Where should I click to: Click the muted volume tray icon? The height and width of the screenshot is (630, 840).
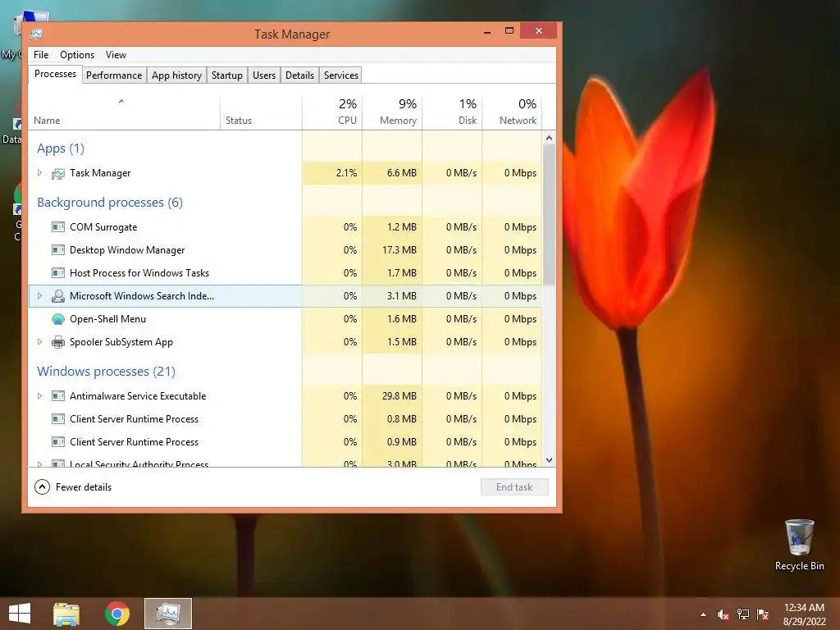point(723,614)
